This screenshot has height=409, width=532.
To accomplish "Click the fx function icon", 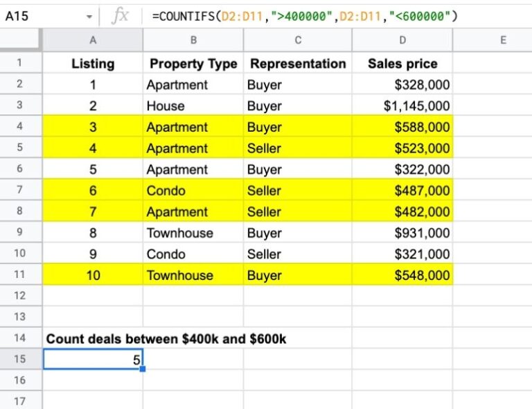I will 120,15.
